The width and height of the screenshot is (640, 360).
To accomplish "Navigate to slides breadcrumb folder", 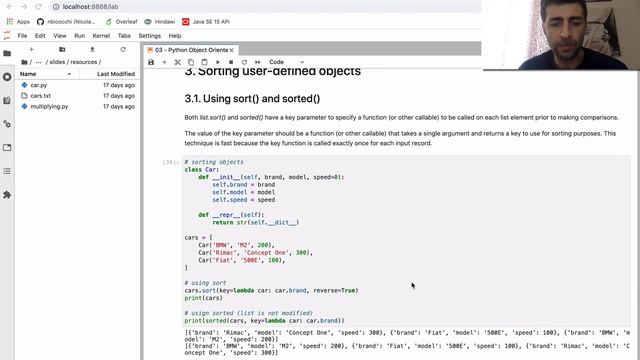I will tap(57, 62).
